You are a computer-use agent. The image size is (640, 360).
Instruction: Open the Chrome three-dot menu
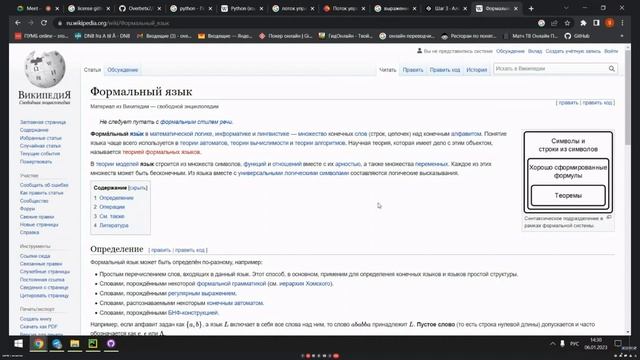pos(622,23)
